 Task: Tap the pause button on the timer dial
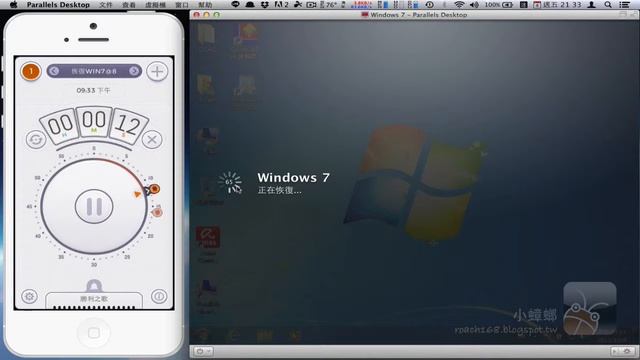(94, 207)
